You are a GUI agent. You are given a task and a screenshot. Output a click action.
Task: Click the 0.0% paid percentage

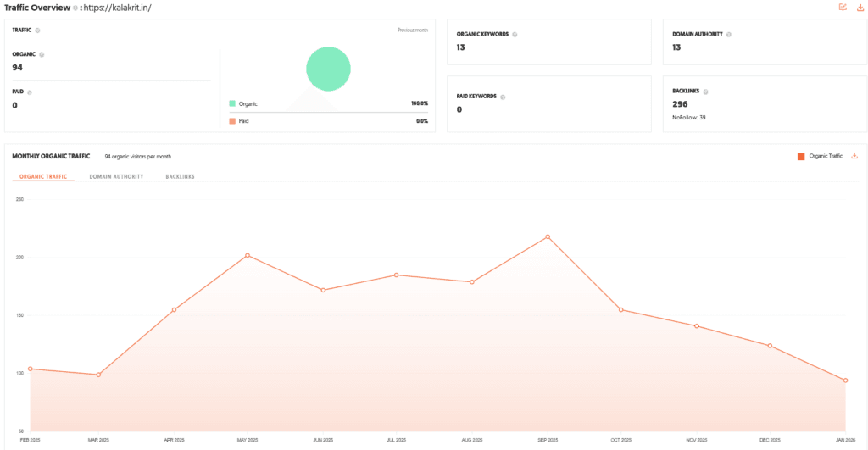click(422, 120)
